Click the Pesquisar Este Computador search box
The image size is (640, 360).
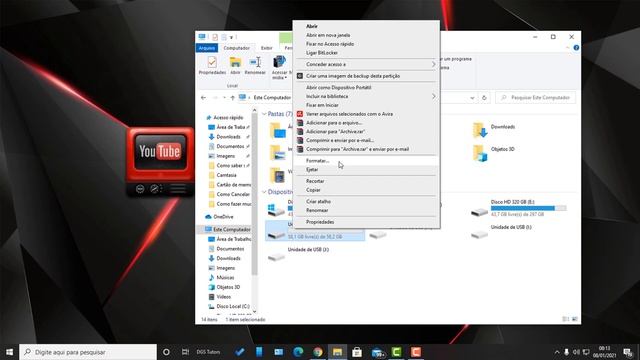[x=536, y=98]
